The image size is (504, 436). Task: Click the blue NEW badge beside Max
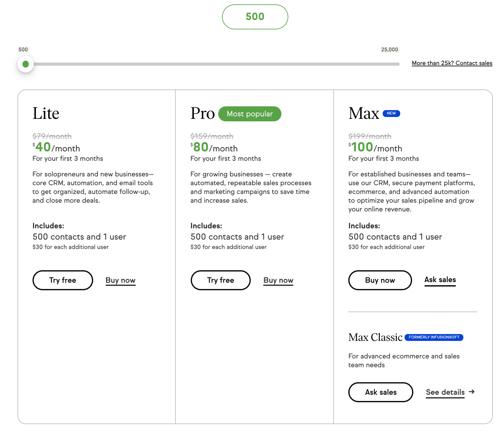tap(391, 113)
